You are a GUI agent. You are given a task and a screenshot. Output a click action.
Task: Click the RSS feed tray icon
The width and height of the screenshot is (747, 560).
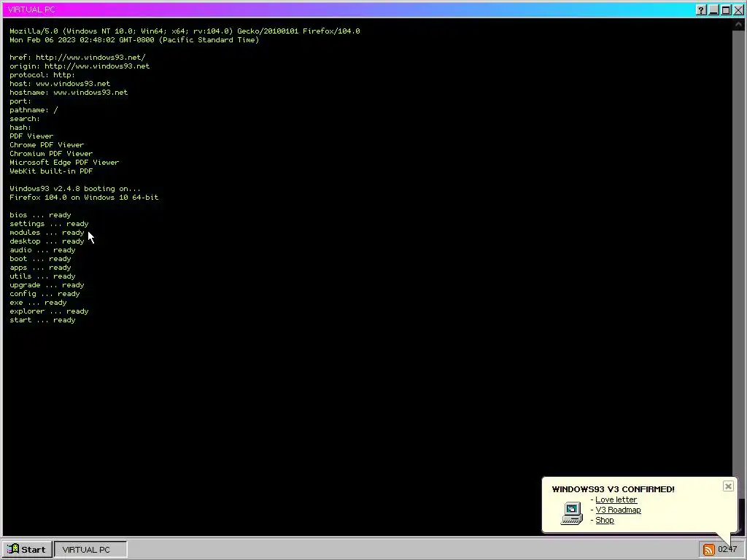pos(708,550)
